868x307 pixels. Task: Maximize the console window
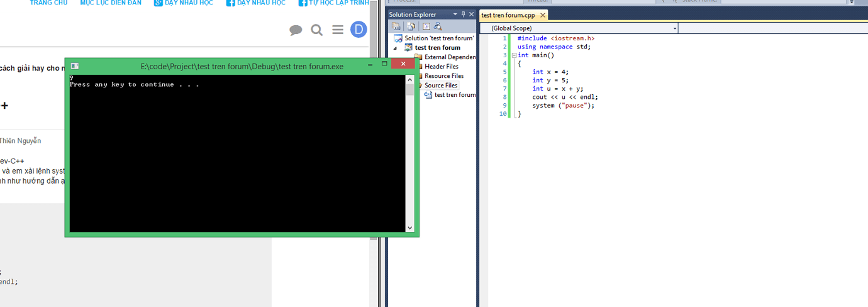tap(384, 64)
